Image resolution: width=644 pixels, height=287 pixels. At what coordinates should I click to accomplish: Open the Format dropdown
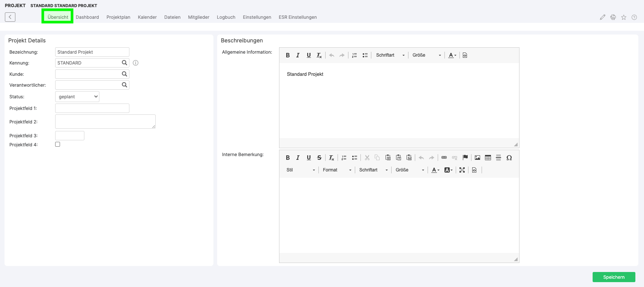tap(337, 170)
